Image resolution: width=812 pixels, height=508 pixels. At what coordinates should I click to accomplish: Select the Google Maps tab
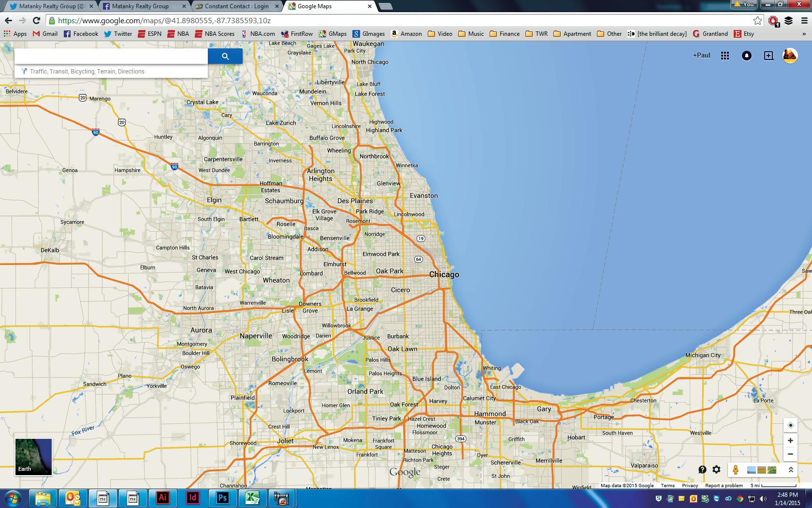329,6
